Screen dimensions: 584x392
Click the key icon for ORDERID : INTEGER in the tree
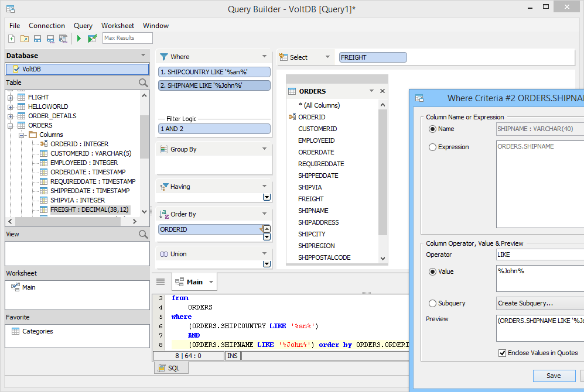click(44, 144)
